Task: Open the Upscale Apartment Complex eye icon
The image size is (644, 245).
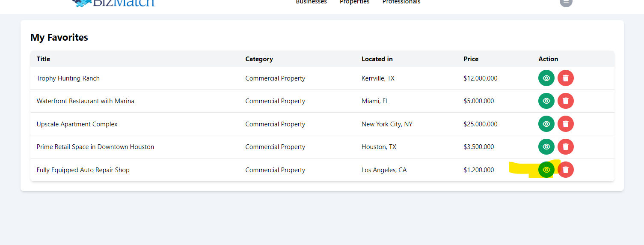Action: 546,124
